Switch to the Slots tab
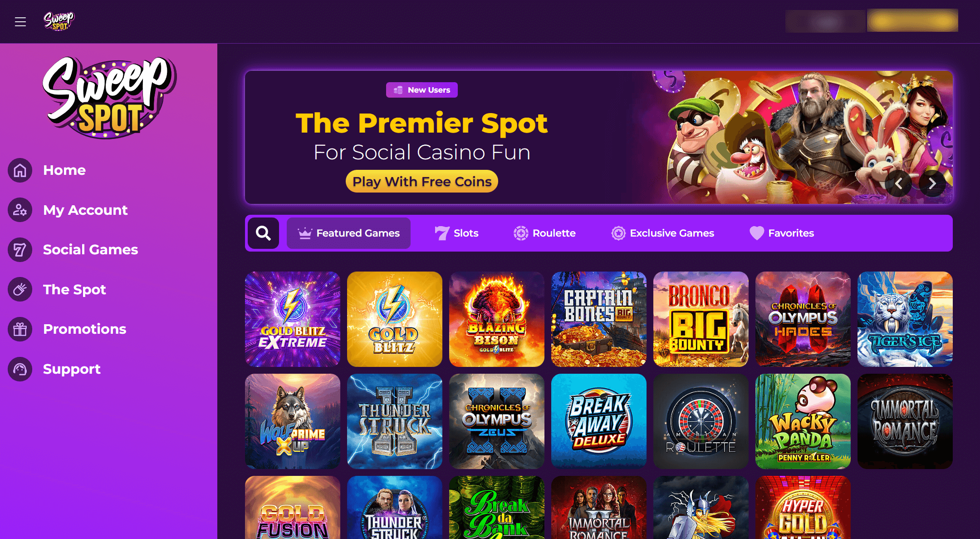This screenshot has width=980, height=539. (456, 233)
